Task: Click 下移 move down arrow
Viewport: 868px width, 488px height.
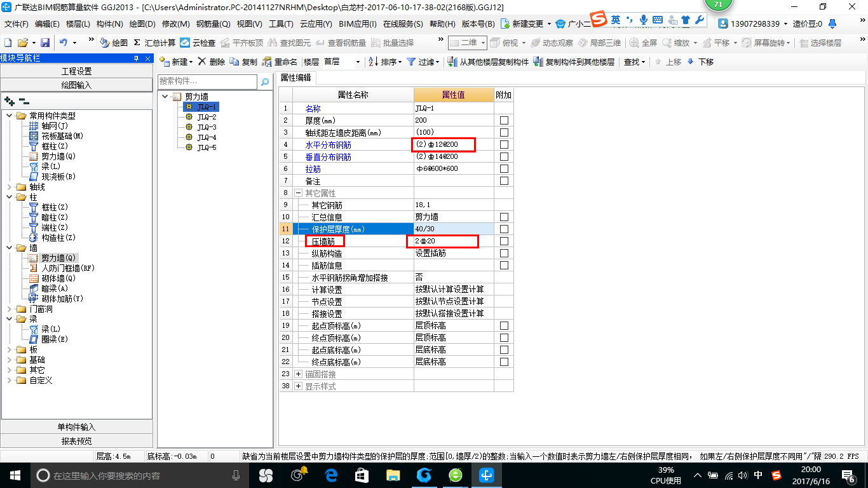Action: coord(700,62)
